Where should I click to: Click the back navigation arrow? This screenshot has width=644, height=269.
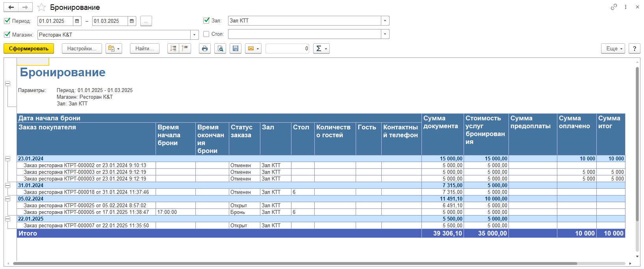pos(11,7)
